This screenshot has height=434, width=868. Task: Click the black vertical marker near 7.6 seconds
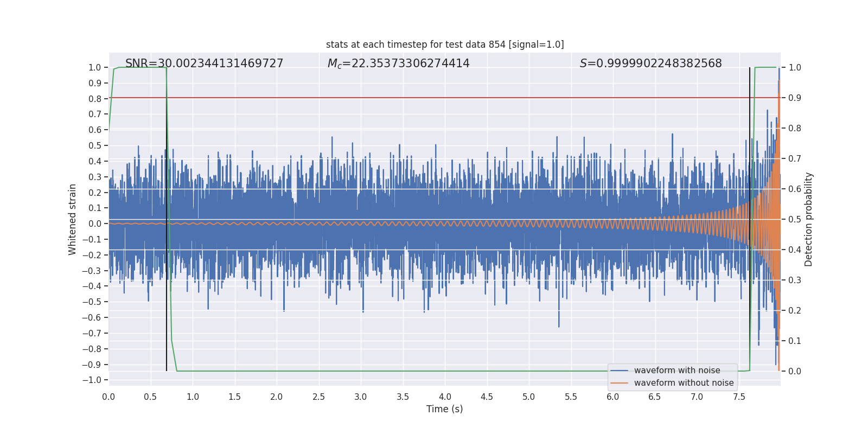point(750,219)
